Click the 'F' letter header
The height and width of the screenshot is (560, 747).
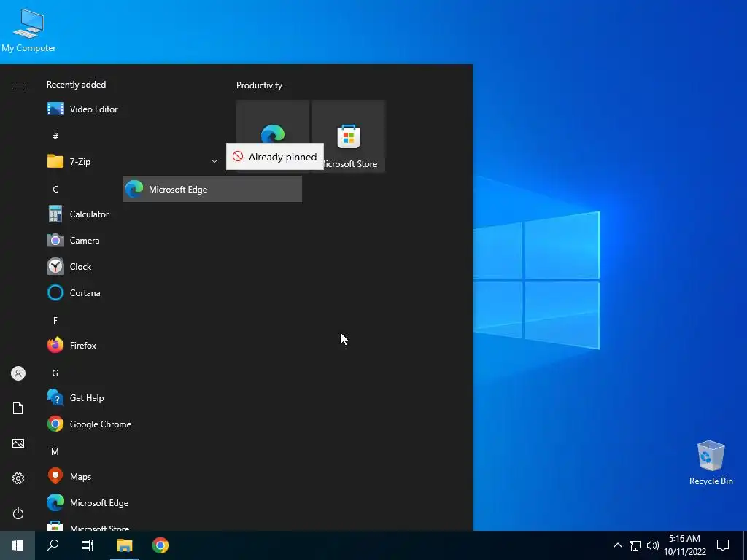[55, 321]
